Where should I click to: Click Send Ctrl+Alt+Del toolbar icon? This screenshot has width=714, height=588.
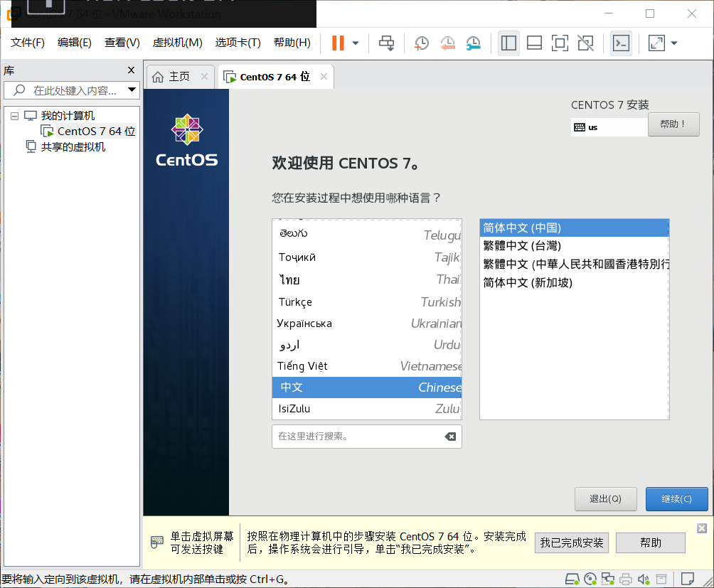click(x=387, y=43)
